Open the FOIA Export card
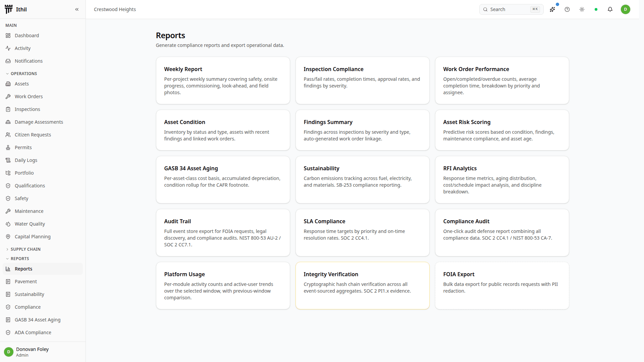 click(x=502, y=286)
